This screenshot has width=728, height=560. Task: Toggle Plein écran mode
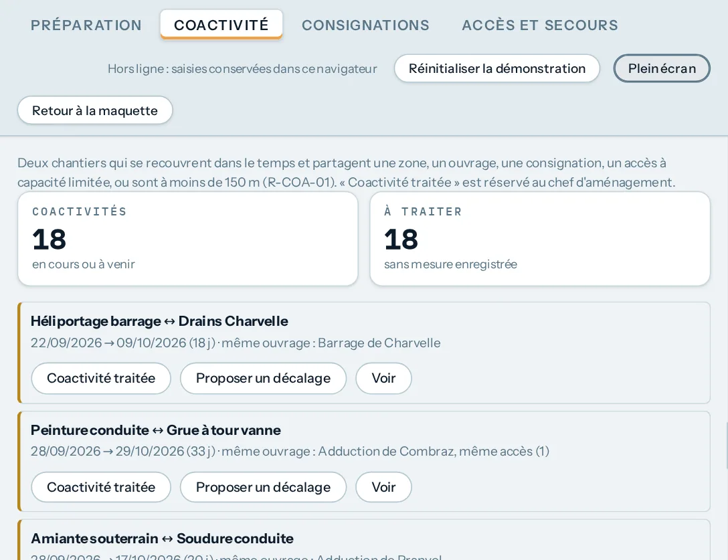(x=662, y=69)
